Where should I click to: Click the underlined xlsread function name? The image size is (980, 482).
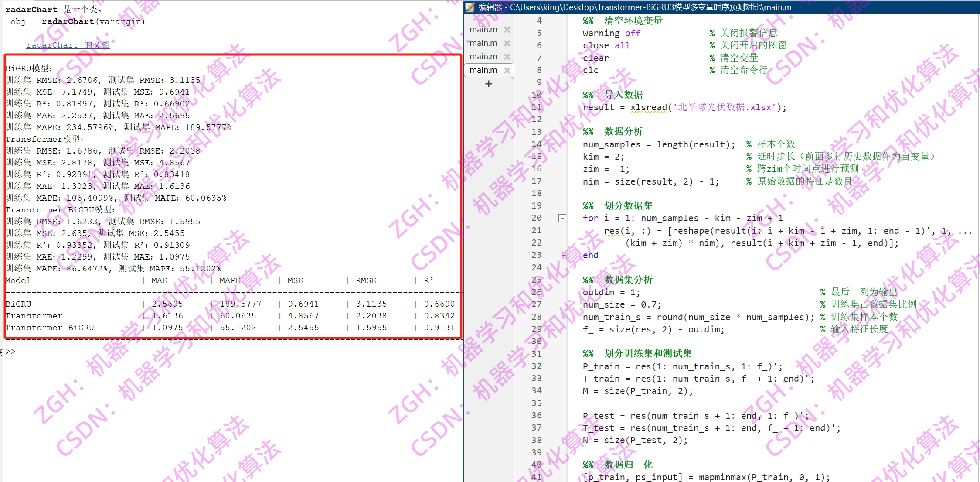pos(648,107)
